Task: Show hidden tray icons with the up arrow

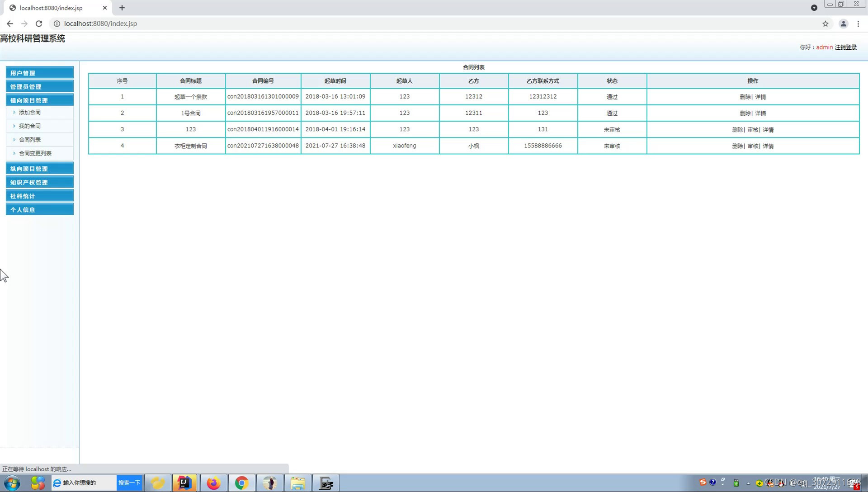Action: pos(748,483)
